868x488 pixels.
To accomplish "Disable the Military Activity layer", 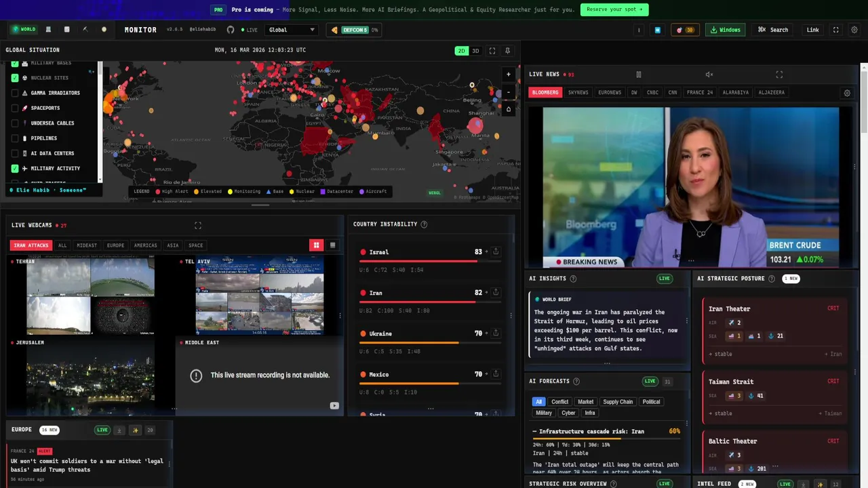I will click(x=15, y=168).
